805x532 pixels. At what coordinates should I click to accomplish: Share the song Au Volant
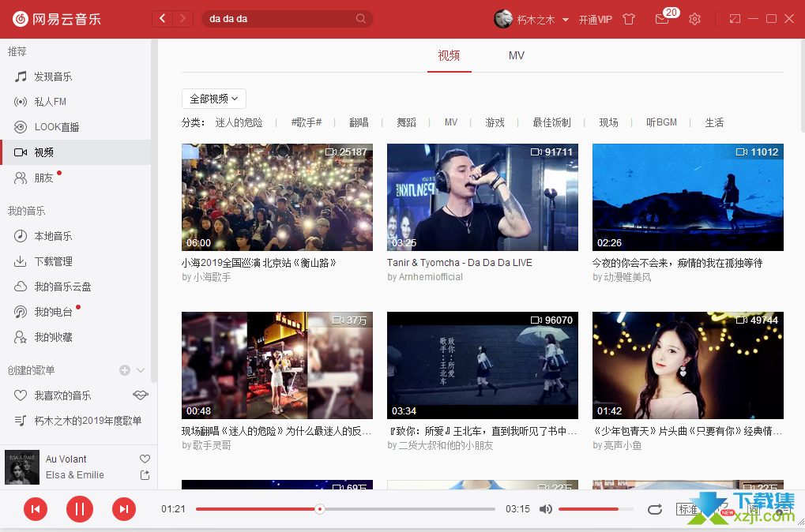pyautogui.click(x=145, y=475)
